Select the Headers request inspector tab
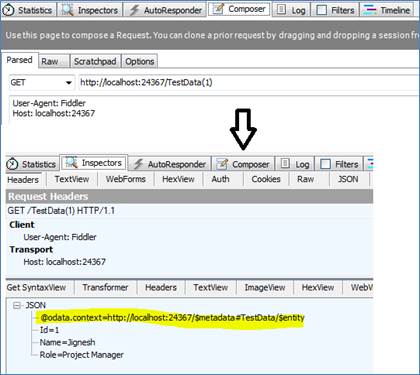The image size is (420, 375). [x=23, y=180]
